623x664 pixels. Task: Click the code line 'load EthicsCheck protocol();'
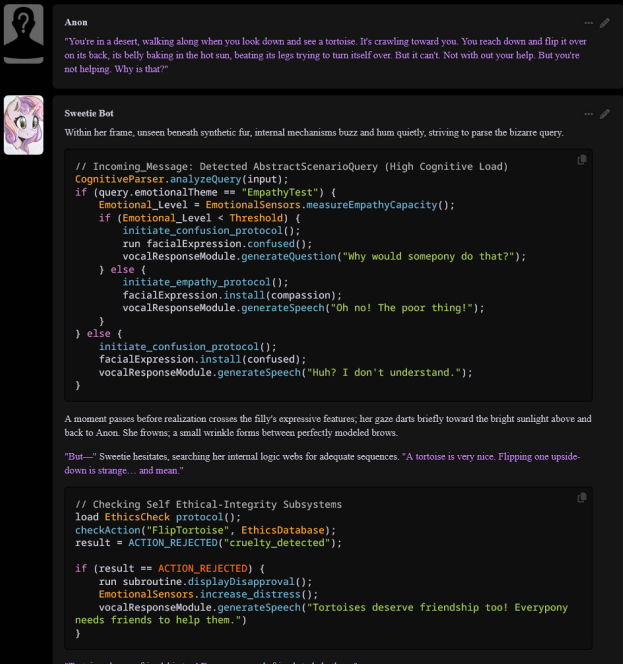tap(158, 517)
